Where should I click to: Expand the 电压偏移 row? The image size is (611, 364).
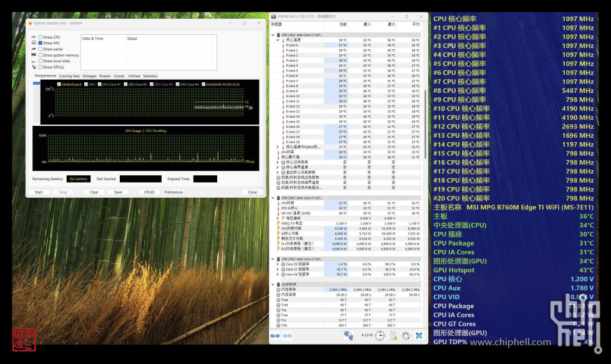(278, 218)
